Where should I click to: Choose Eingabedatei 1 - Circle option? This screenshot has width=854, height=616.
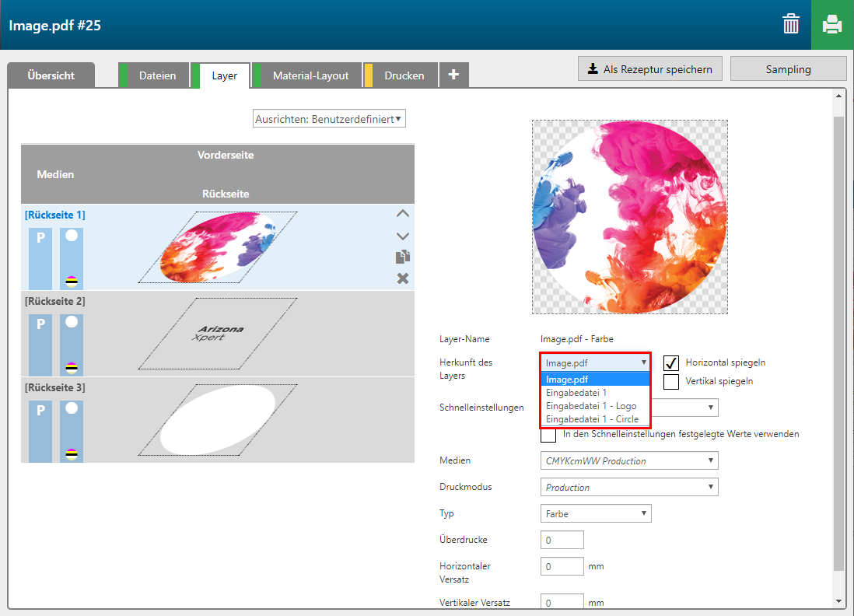[595, 419]
